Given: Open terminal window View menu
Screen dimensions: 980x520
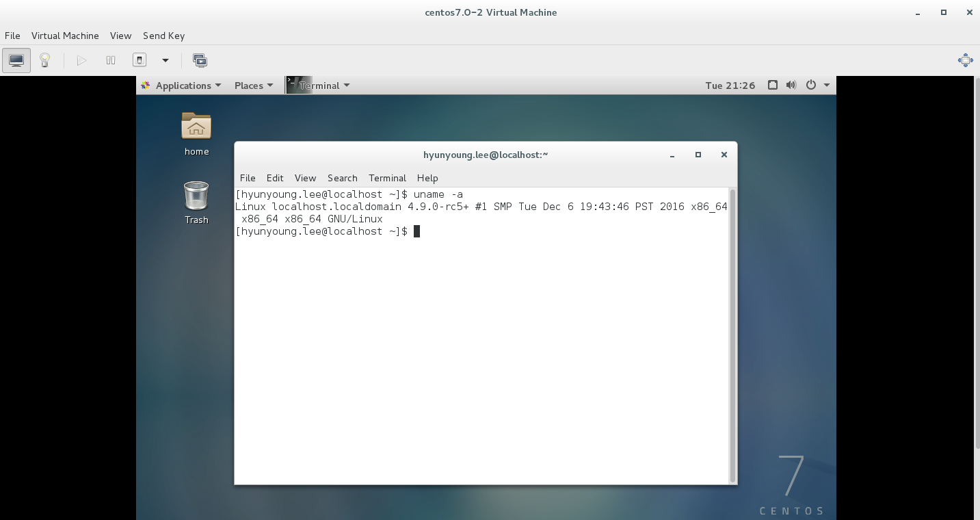Looking at the screenshot, I should (305, 178).
